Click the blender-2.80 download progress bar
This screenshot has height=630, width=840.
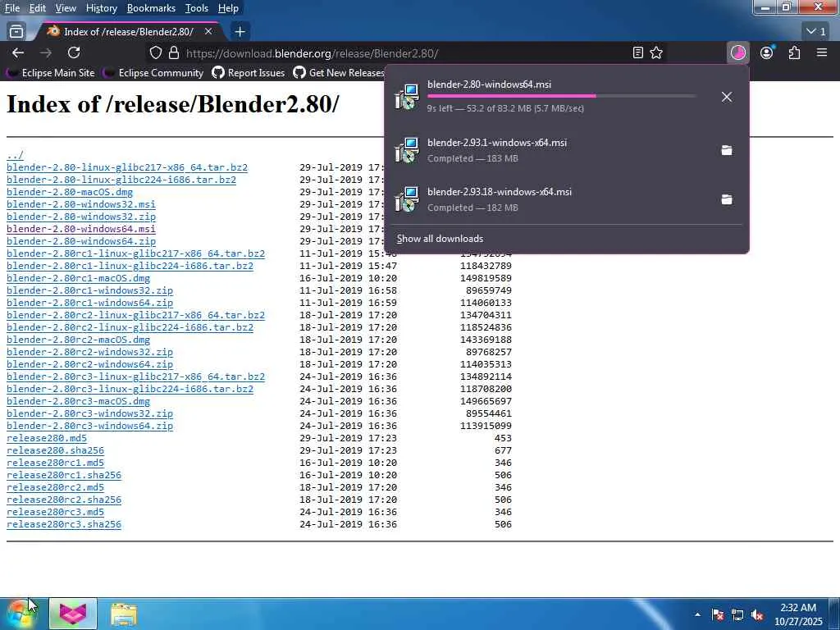(562, 96)
